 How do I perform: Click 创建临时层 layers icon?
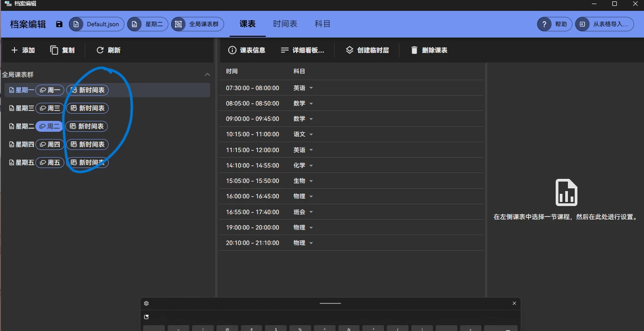349,50
